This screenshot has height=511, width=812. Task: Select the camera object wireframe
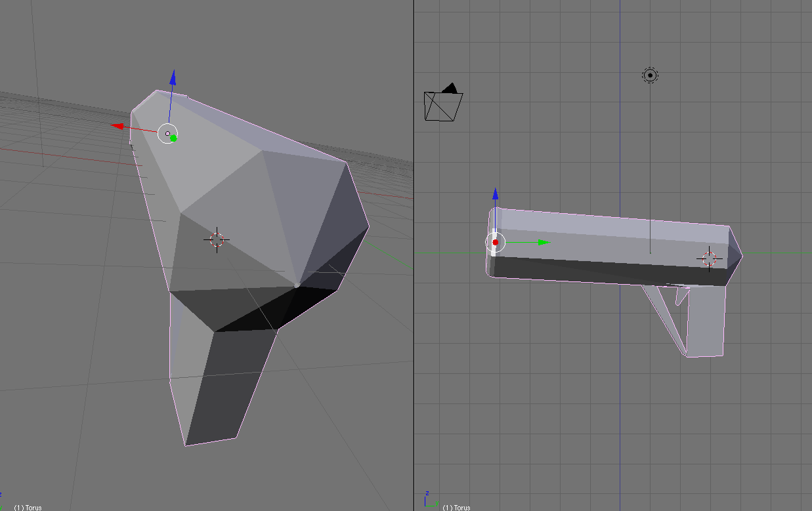pyautogui.click(x=443, y=105)
